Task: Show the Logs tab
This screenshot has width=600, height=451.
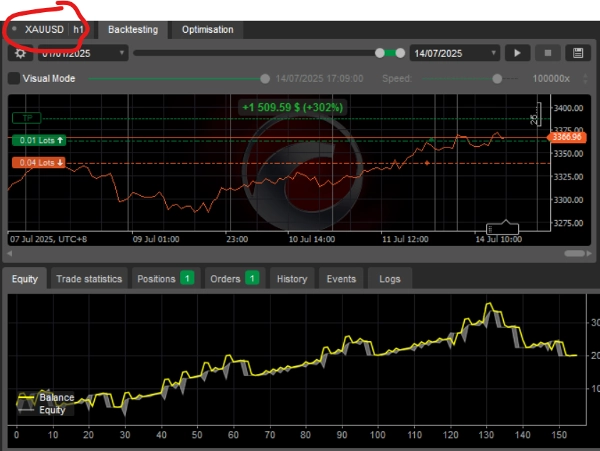Action: click(389, 279)
